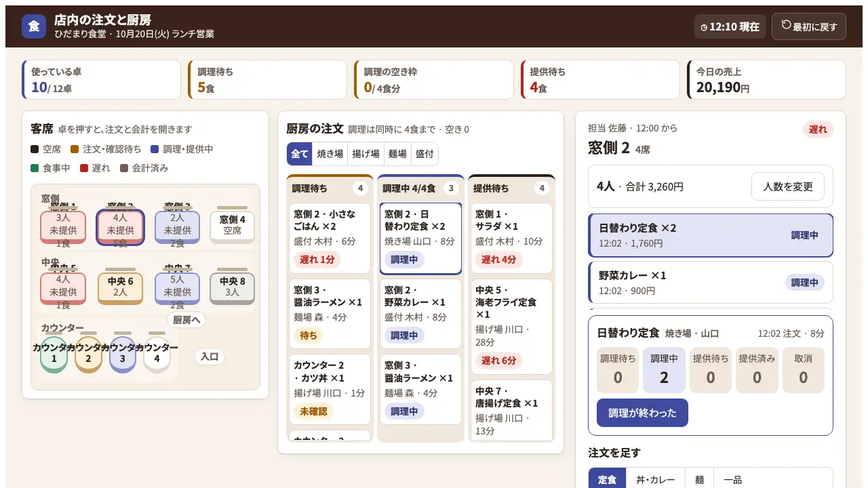Select counter seat カウンター 2
The width and height of the screenshot is (868, 488).
pos(88,354)
